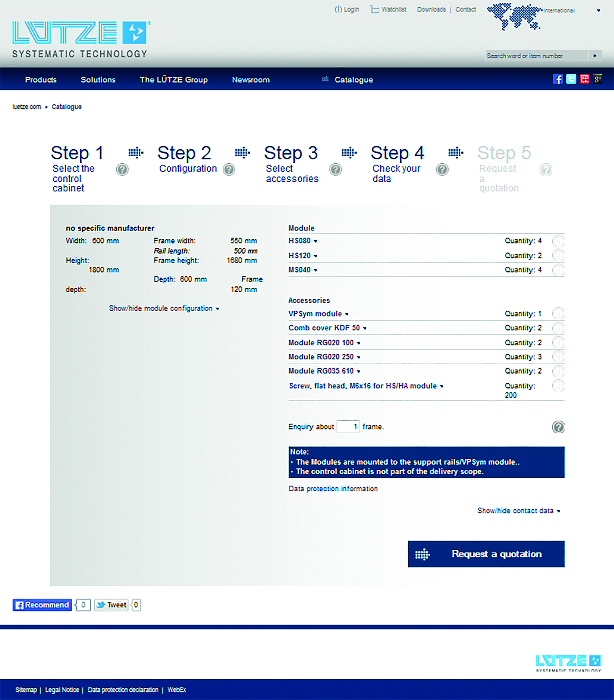Open the Twitter icon in navigation bar

pyautogui.click(x=571, y=79)
